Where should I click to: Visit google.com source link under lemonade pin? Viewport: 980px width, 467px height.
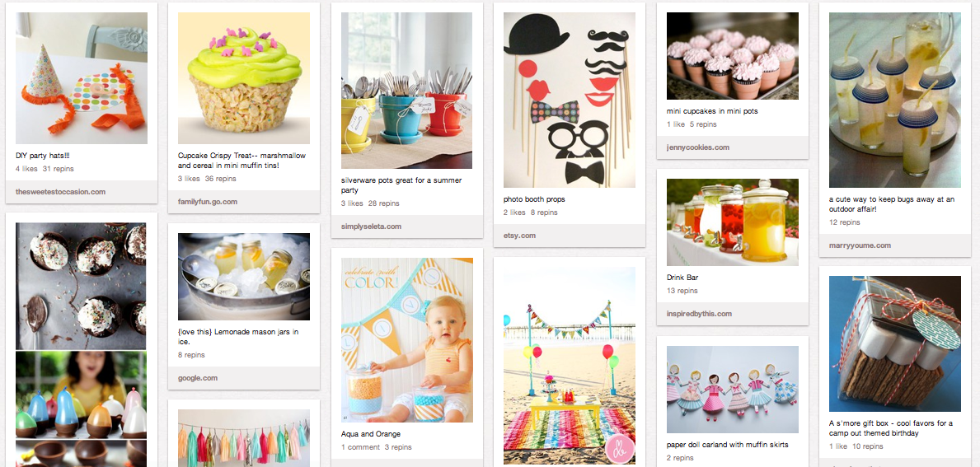(198, 378)
